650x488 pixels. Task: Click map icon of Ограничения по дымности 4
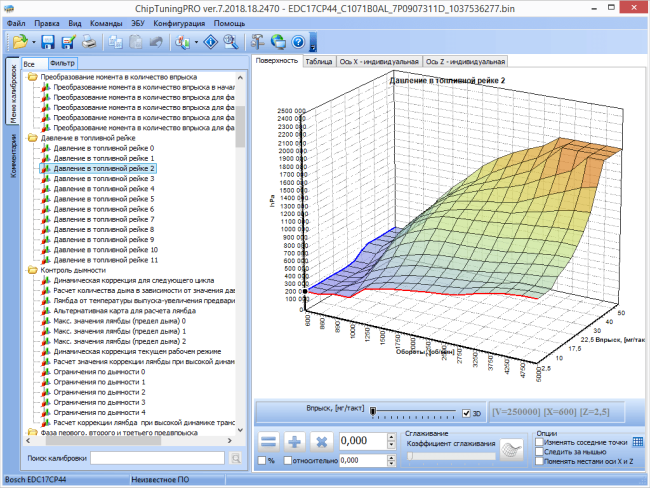click(x=46, y=413)
